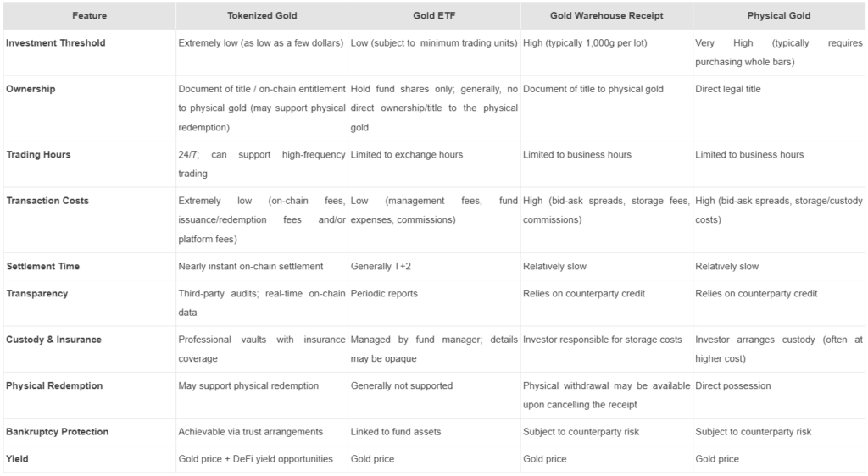
Task: Click the Gold ETF column header
Action: [433, 15]
